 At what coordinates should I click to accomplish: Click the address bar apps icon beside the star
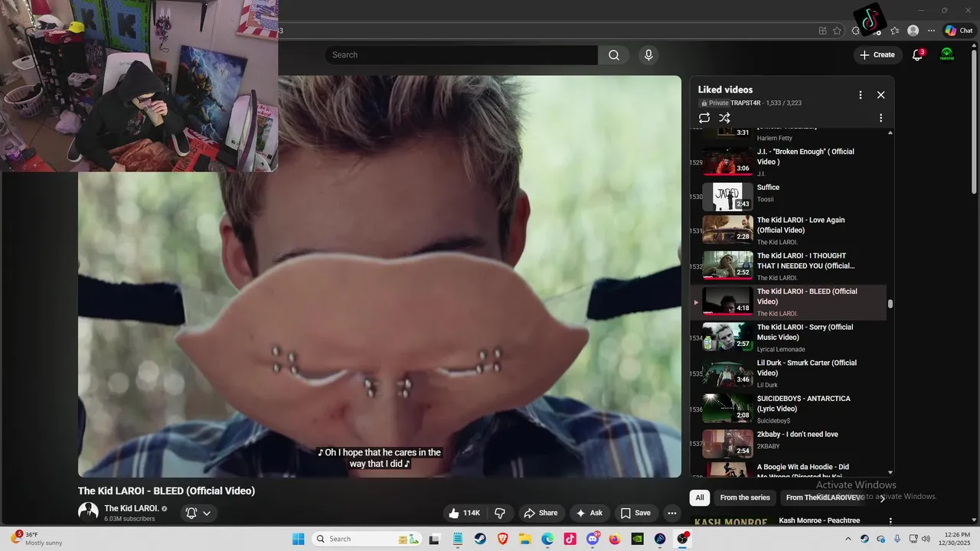822,31
